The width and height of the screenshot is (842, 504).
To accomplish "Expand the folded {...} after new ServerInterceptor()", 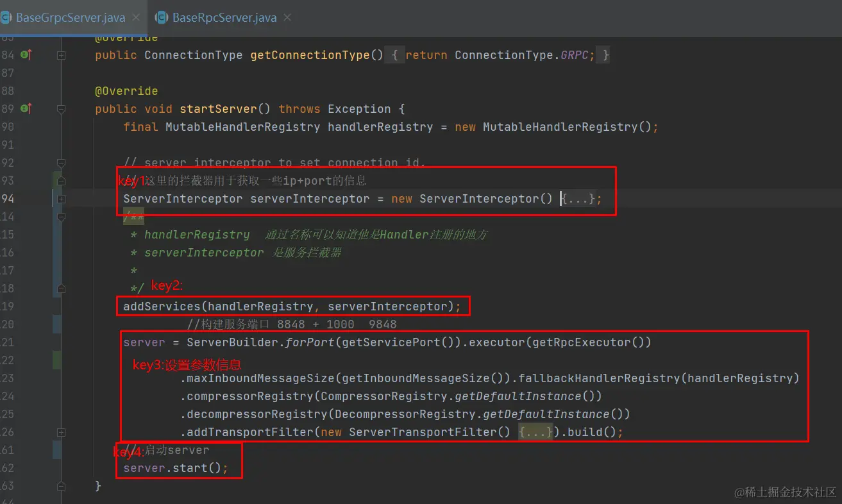I will click(x=579, y=199).
